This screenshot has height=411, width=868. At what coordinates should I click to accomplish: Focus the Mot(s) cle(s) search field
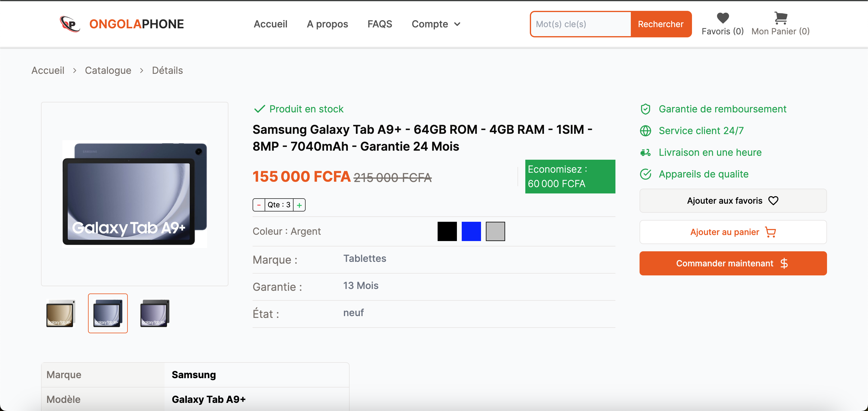[x=580, y=24]
